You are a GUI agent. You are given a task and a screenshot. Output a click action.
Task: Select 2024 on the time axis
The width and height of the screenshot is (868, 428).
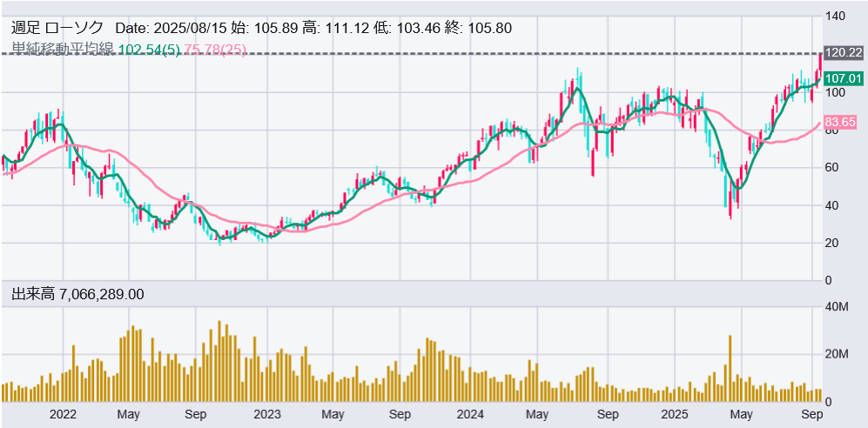[x=470, y=414]
